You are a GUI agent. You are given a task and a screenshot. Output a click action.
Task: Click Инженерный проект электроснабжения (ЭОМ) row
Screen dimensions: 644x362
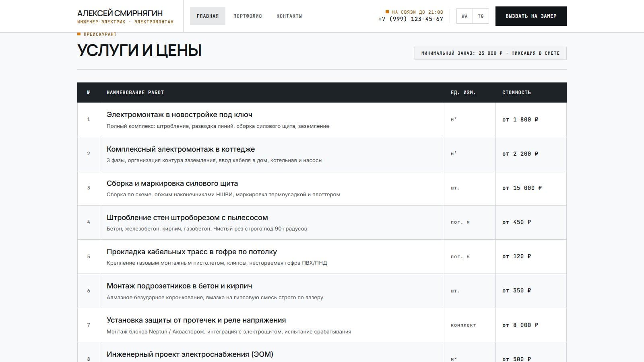[322, 352]
